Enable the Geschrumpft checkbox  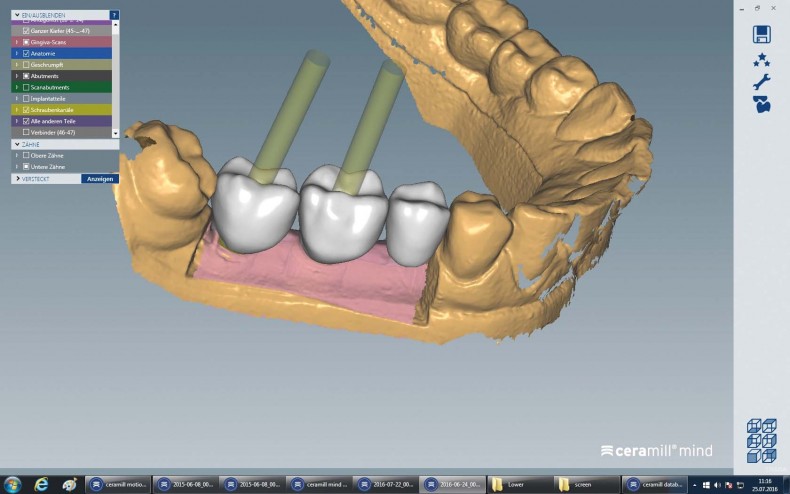coord(26,65)
